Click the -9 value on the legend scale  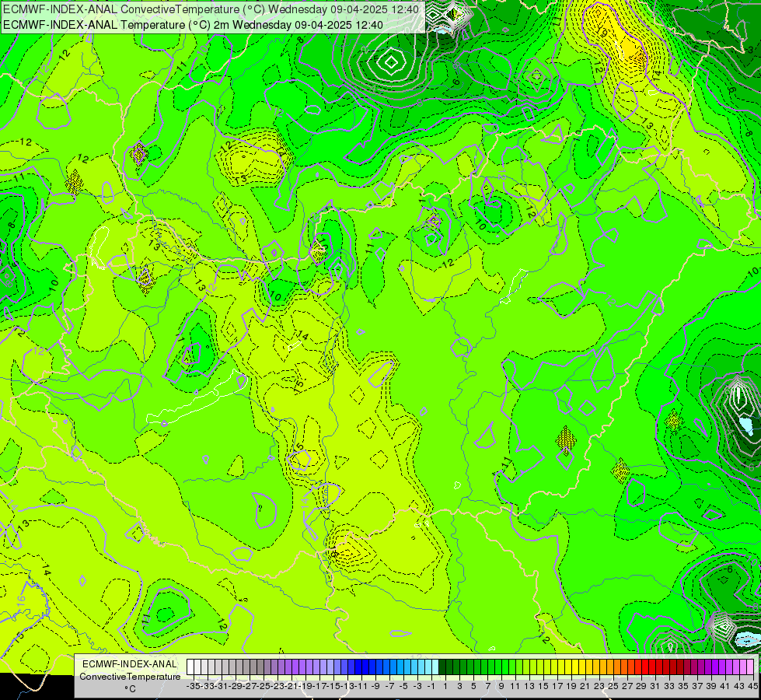(x=375, y=686)
